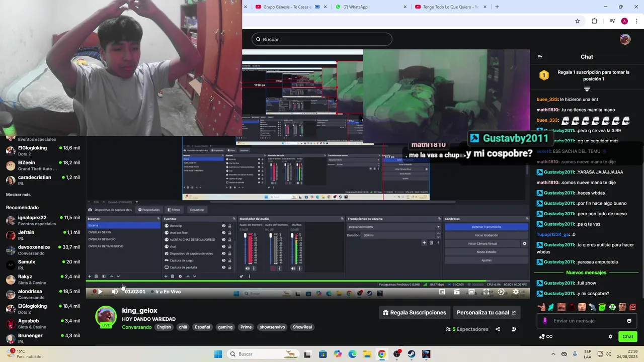644x362 pixels.
Task: Play the stream using the player's play button
Action: (100, 292)
